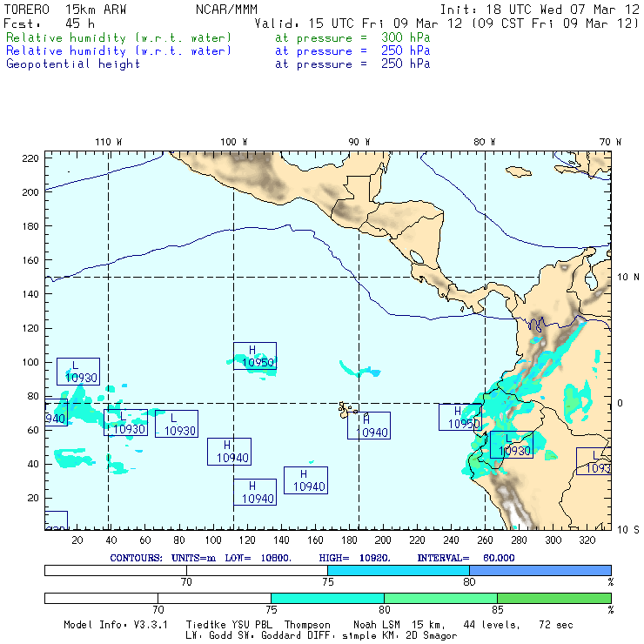Click the "HIGH= 10920." contour value
Viewport: 644px width, 644px height.
tap(354, 558)
